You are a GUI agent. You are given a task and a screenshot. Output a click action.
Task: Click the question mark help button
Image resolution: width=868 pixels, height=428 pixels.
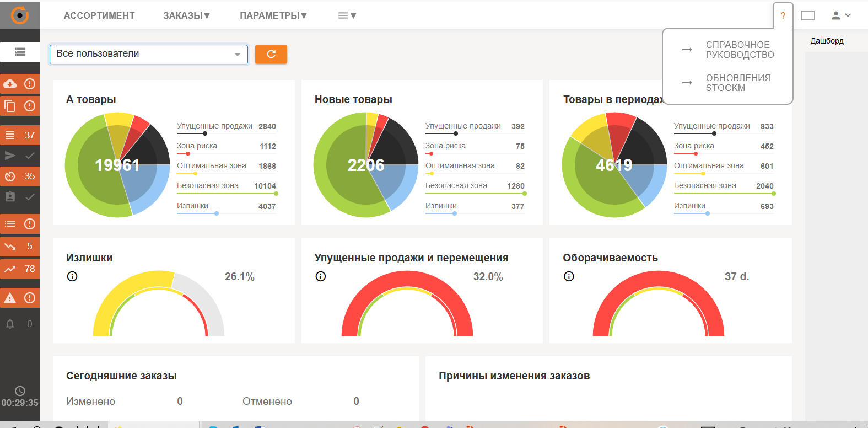[x=783, y=15]
